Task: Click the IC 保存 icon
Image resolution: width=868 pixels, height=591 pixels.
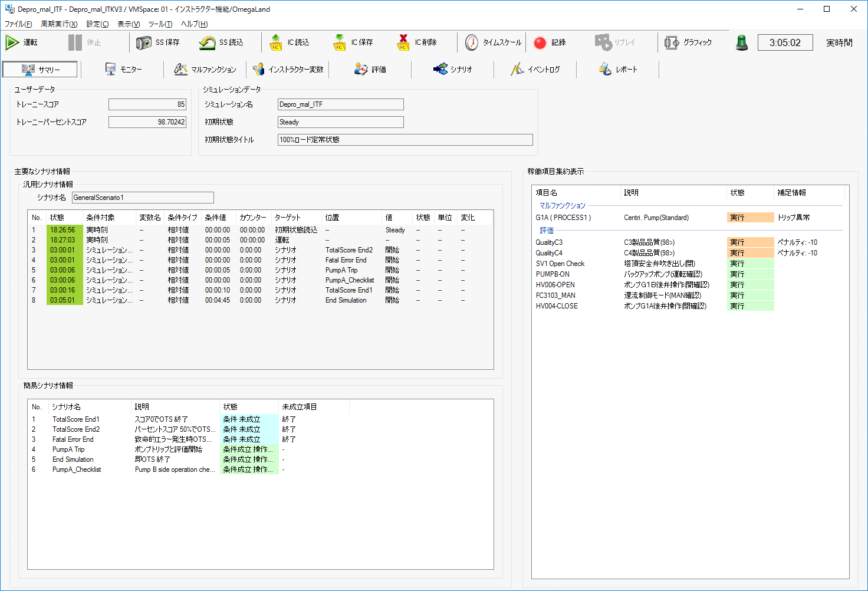Action: (x=340, y=42)
